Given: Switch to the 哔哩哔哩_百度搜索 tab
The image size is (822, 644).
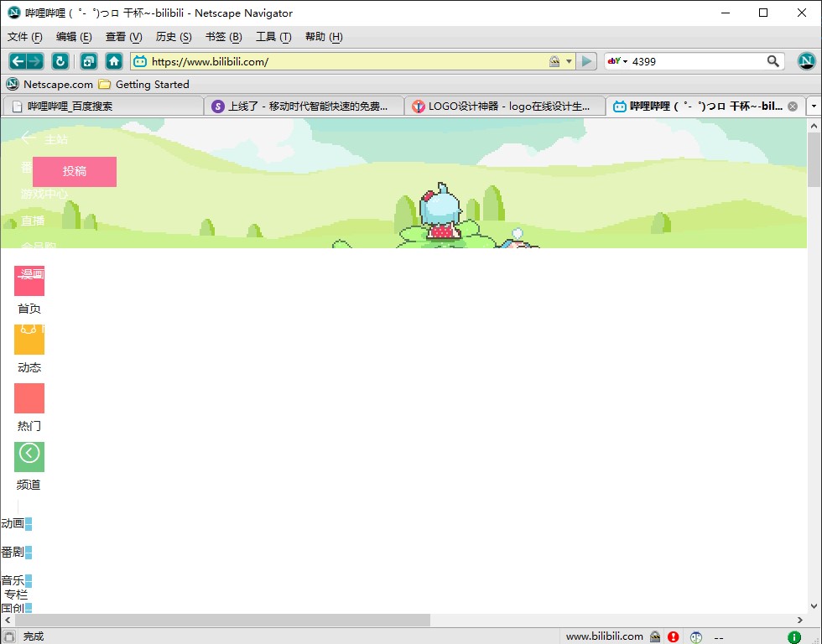Looking at the screenshot, I should pyautogui.click(x=103, y=106).
